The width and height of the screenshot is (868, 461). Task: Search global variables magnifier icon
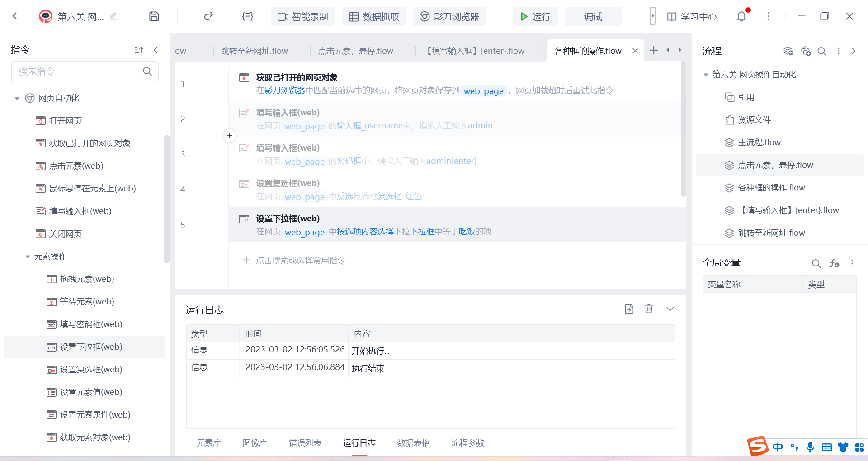[816, 263]
